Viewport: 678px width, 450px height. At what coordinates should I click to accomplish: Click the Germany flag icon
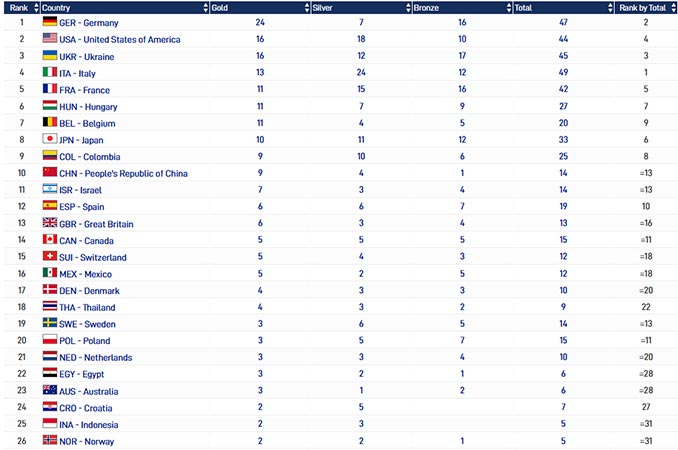tap(50, 22)
